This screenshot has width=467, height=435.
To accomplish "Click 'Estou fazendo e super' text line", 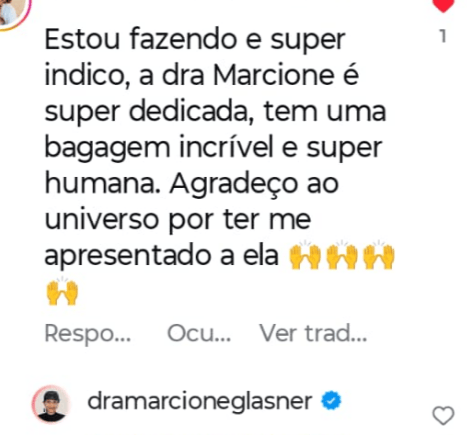I will coord(195,41).
